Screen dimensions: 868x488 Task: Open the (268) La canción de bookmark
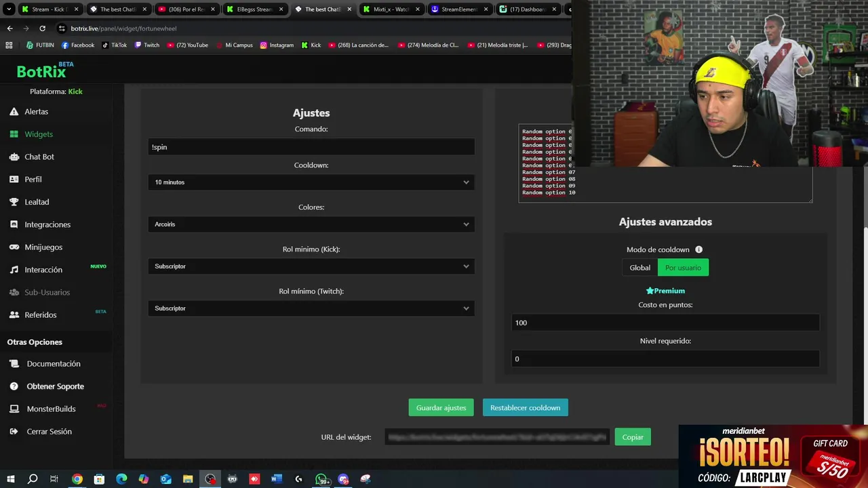359,45
